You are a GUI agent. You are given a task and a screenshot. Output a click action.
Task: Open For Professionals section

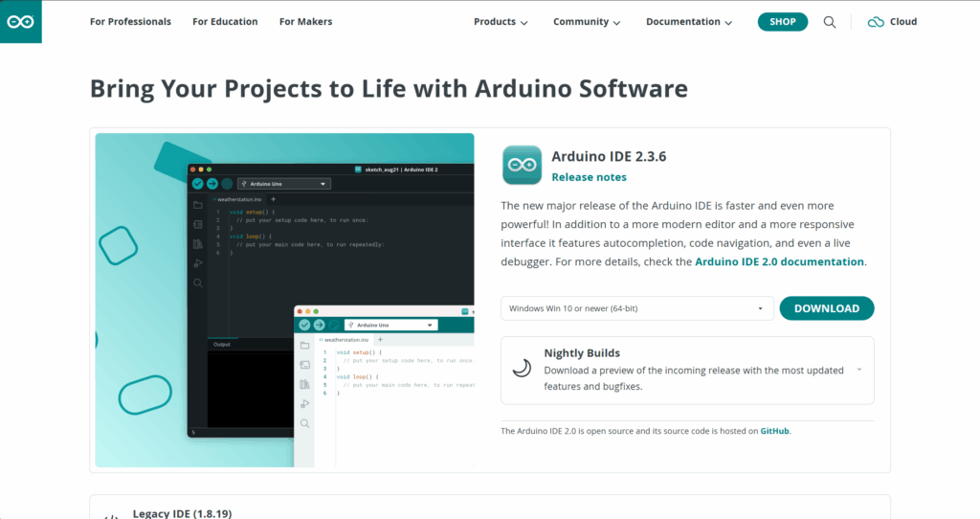pyautogui.click(x=130, y=22)
